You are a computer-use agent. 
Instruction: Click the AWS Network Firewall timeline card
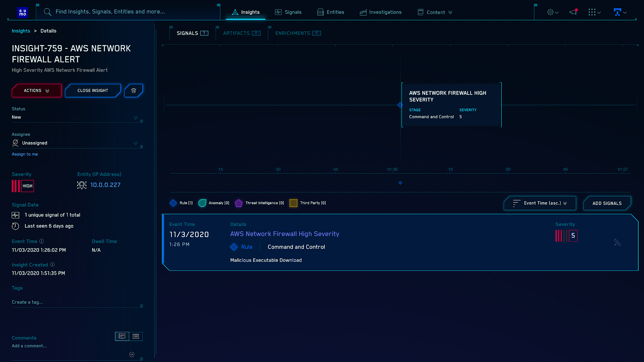pos(452,105)
